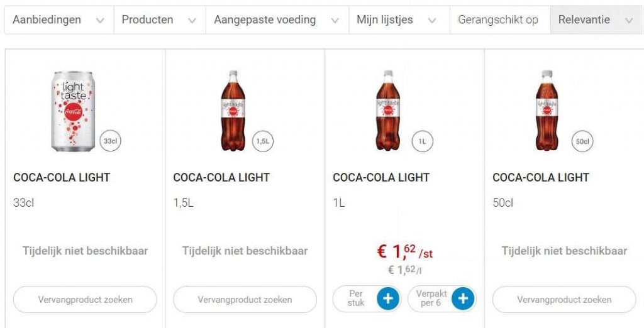The image size is (644, 328).
Task: Open the Coca-Cola Light 33cl can image
Action: coord(72,111)
